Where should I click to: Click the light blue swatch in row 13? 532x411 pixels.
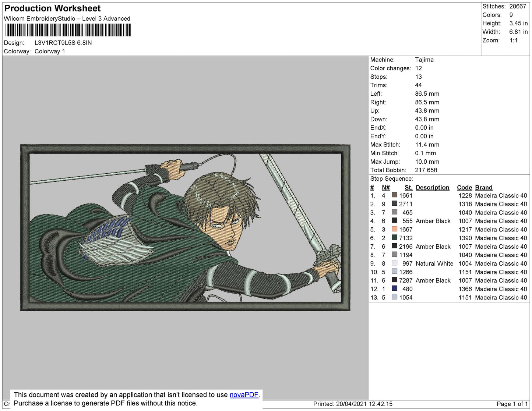(394, 297)
